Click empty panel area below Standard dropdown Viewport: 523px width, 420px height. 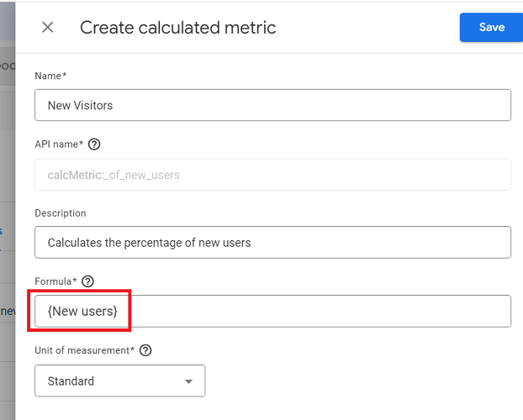[336, 407]
